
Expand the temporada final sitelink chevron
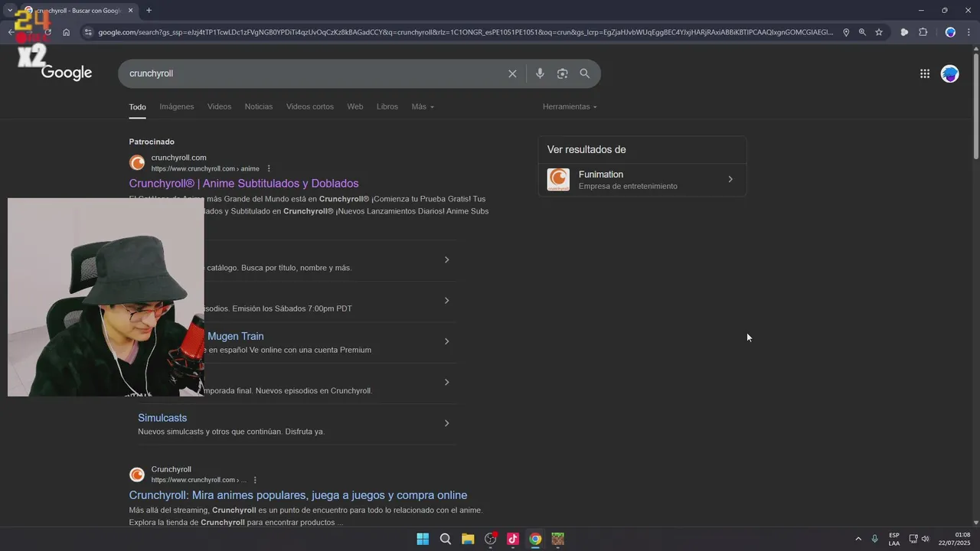point(447,382)
